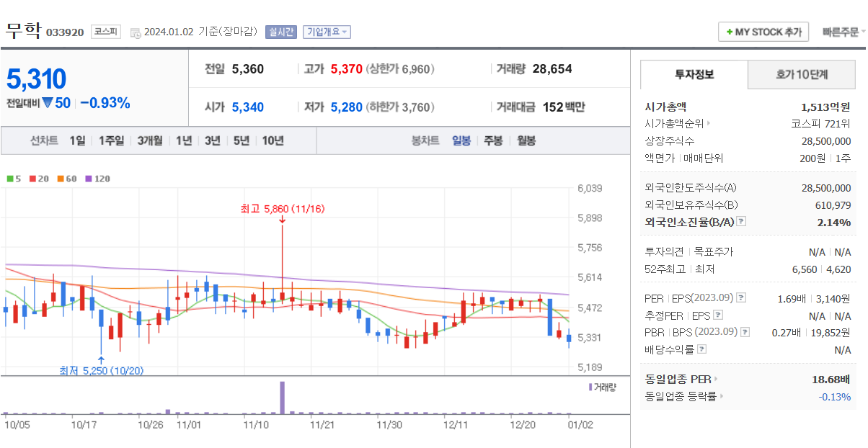Select the 일봉 daily candle chart
Image resolution: width=868 pixels, height=448 pixels.
tap(461, 140)
